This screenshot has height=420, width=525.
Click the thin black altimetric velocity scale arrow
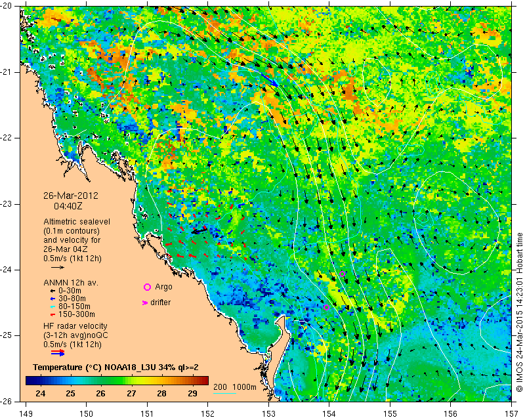click(57, 267)
